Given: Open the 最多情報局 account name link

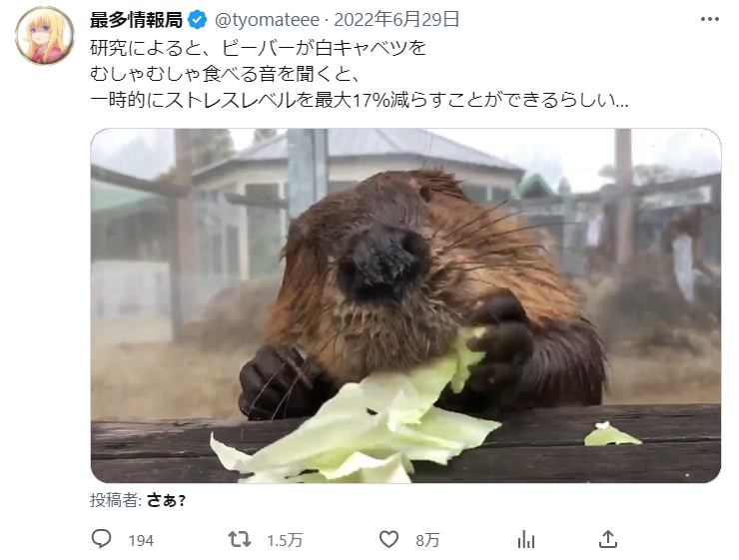Looking at the screenshot, I should (x=136, y=20).
